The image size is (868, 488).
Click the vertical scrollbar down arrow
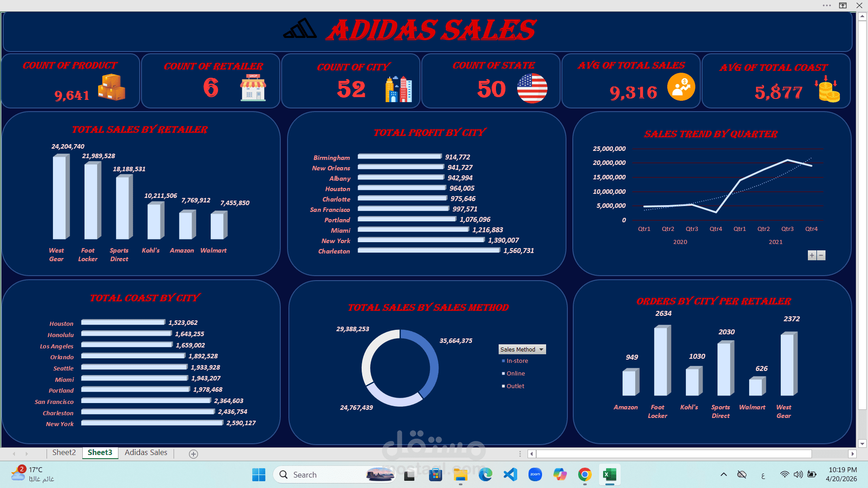(x=862, y=443)
